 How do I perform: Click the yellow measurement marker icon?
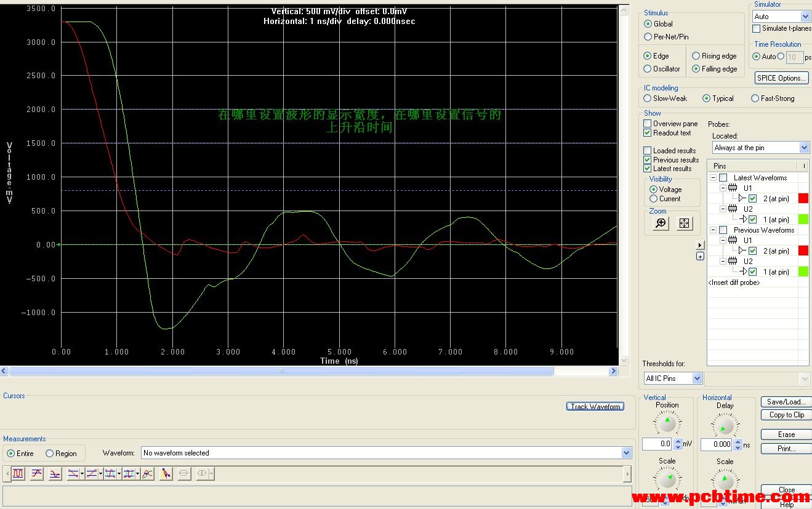(166, 473)
